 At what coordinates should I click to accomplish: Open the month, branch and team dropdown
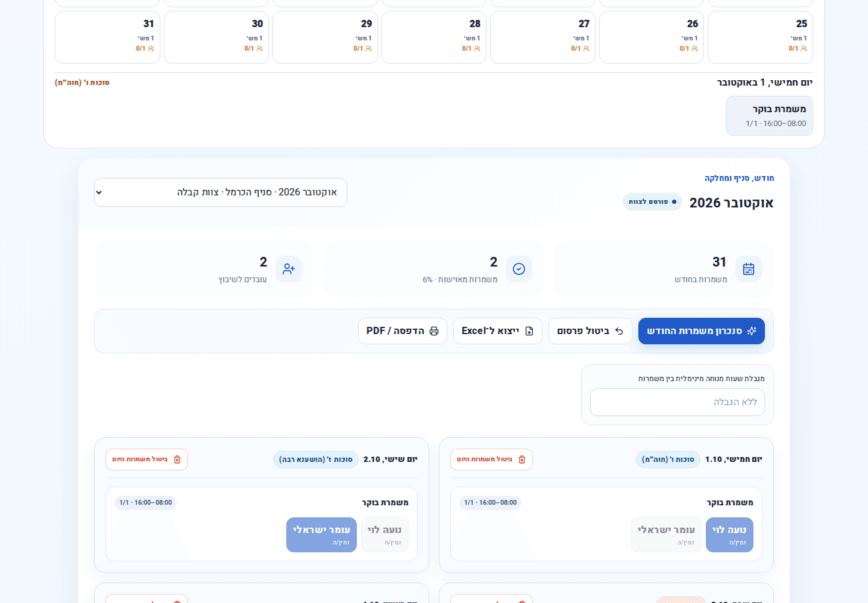(x=221, y=192)
